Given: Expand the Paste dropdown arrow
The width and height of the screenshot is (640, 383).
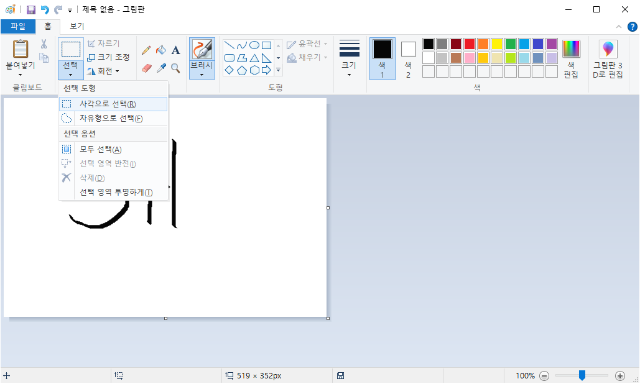Looking at the screenshot, I should tap(20, 75).
